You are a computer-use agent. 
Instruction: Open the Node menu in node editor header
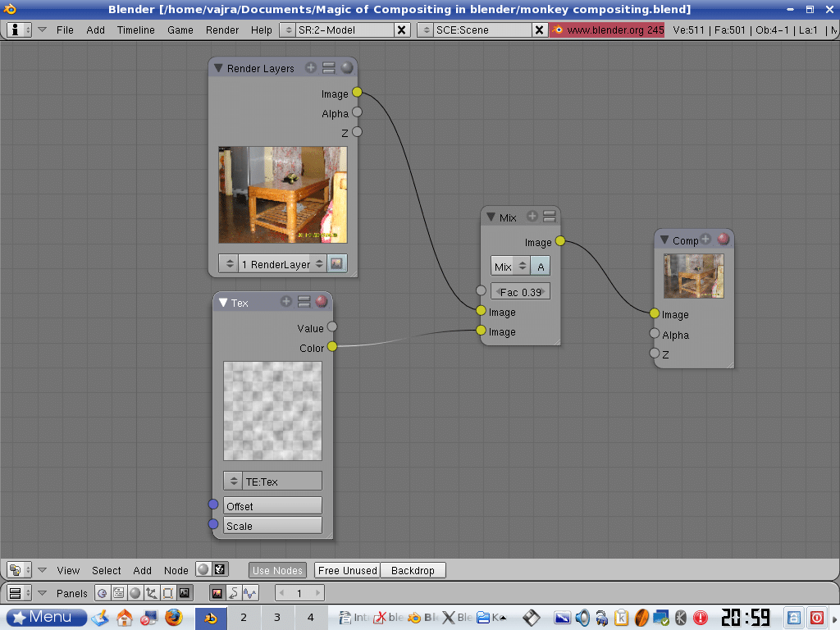176,570
